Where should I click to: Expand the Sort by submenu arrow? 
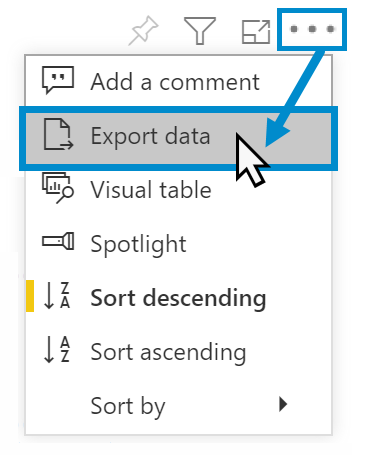[283, 404]
